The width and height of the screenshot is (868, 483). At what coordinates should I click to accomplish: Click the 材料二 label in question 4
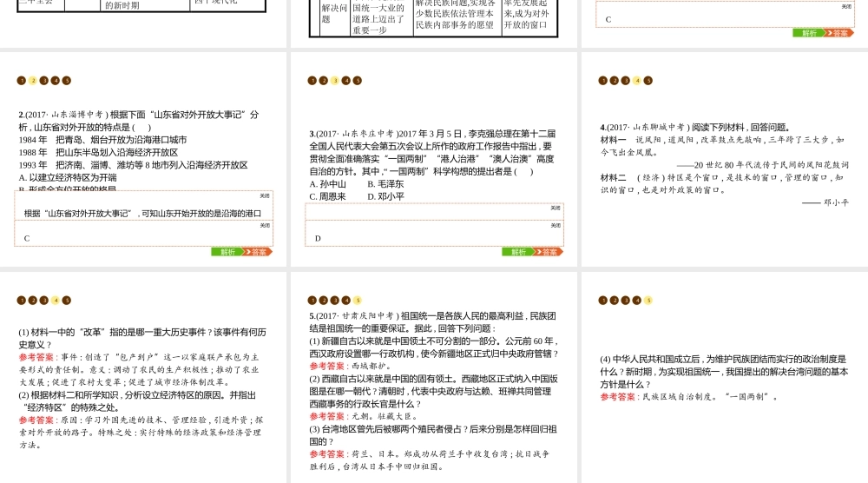(614, 178)
